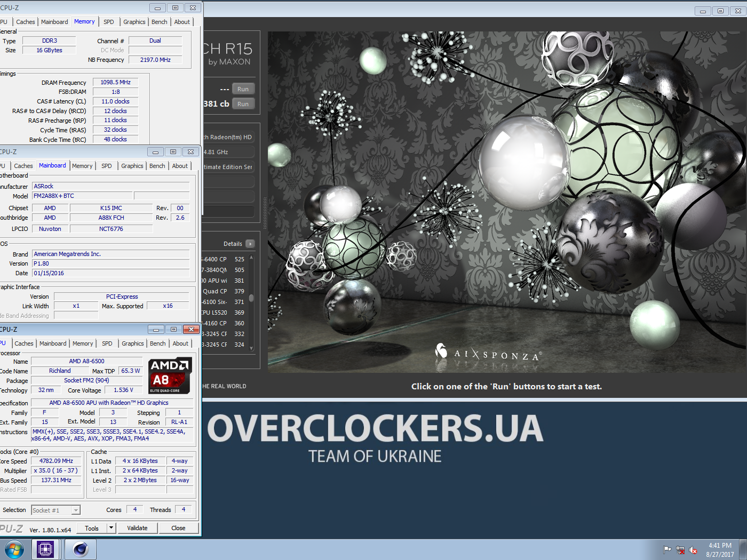This screenshot has width=747, height=560.
Task: Click the Cinebench ranking list scrollbar
Action: click(251, 298)
